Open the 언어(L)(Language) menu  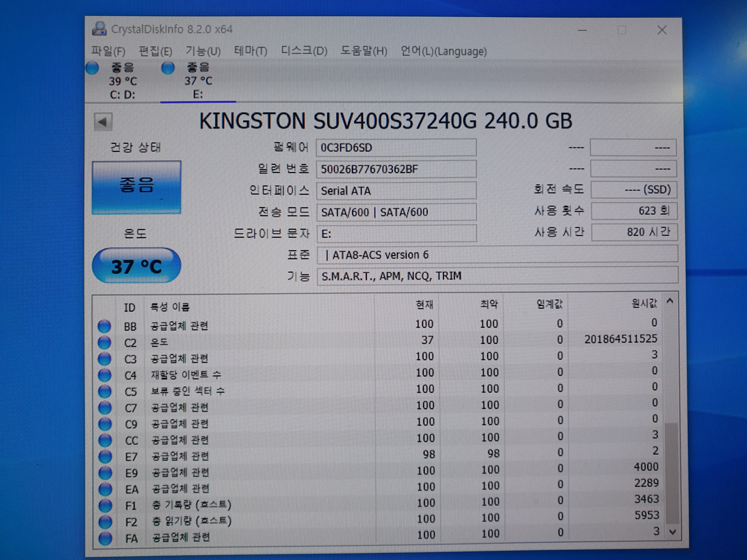click(444, 51)
